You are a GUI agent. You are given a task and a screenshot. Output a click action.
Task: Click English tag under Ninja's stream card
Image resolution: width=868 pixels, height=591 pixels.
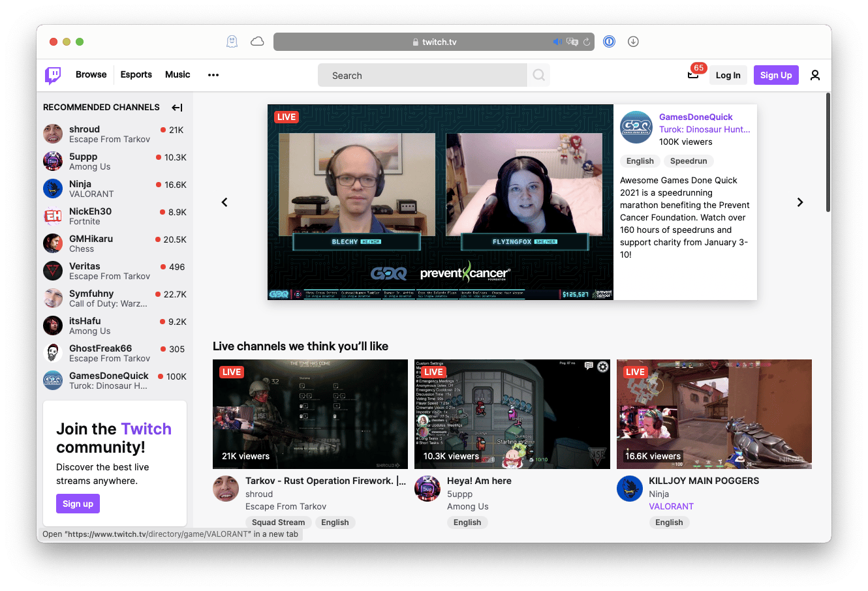click(669, 523)
